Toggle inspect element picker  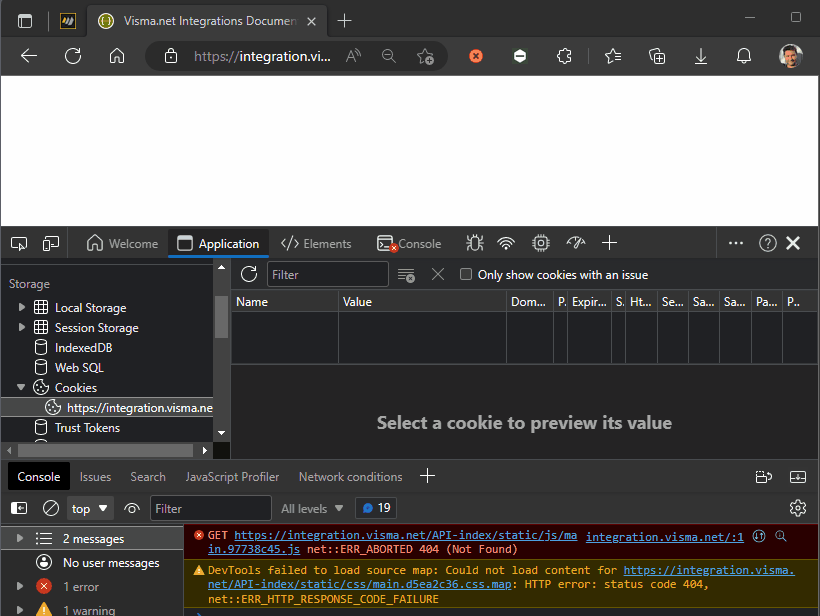(x=19, y=243)
